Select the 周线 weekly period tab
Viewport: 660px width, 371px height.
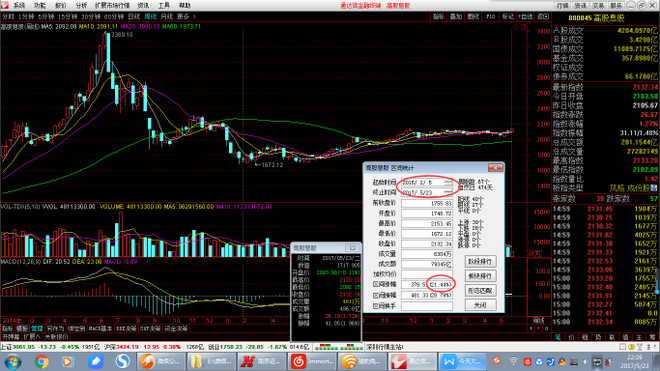[x=150, y=16]
